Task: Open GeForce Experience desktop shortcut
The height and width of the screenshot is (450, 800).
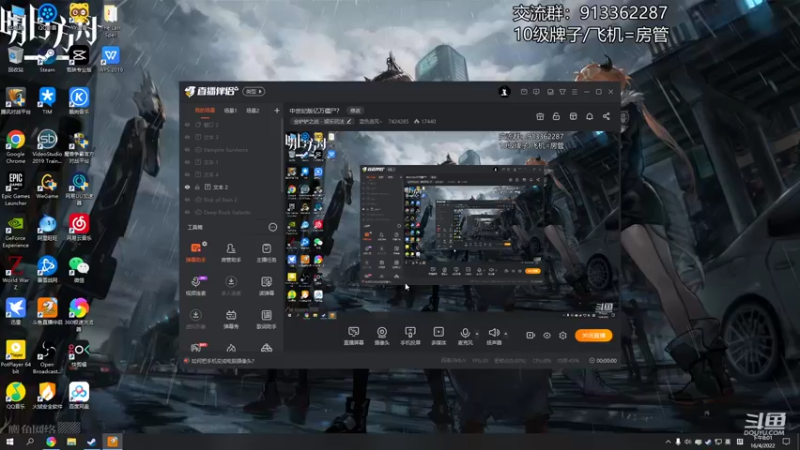Action: pos(15,232)
